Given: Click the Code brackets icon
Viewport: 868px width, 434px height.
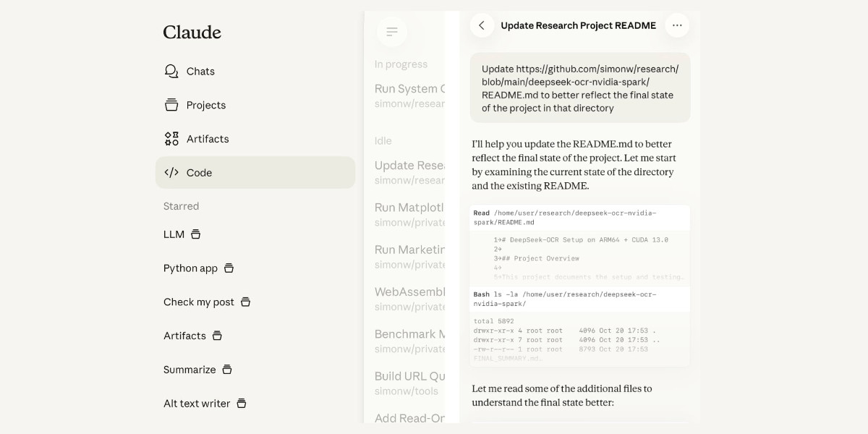Looking at the screenshot, I should [x=171, y=173].
